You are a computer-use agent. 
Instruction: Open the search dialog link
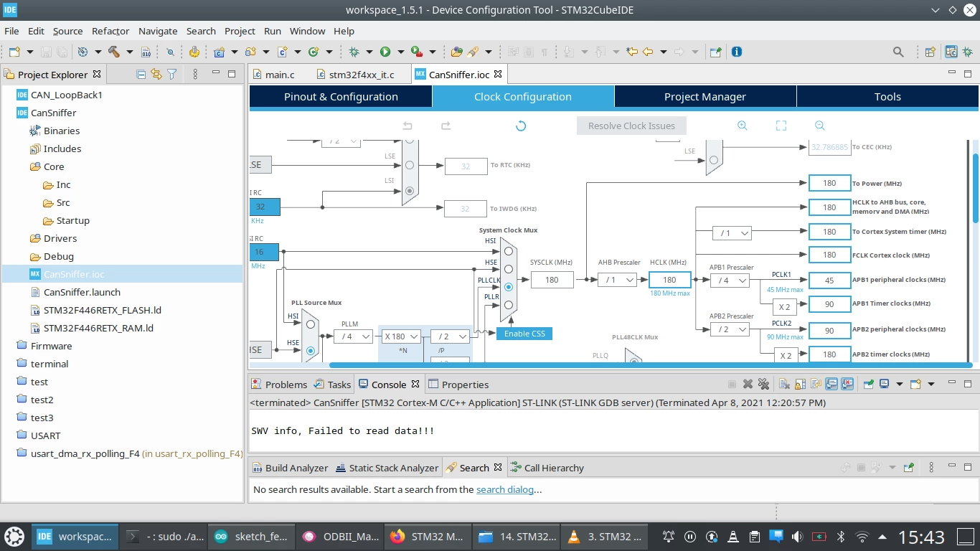(505, 489)
